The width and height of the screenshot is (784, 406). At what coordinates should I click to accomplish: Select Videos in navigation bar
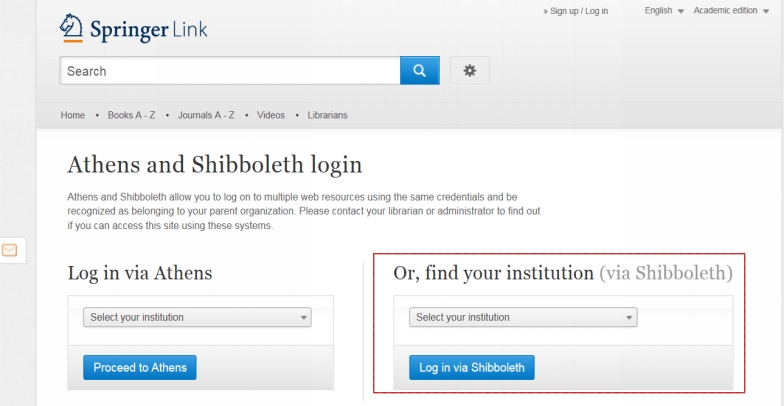270,115
